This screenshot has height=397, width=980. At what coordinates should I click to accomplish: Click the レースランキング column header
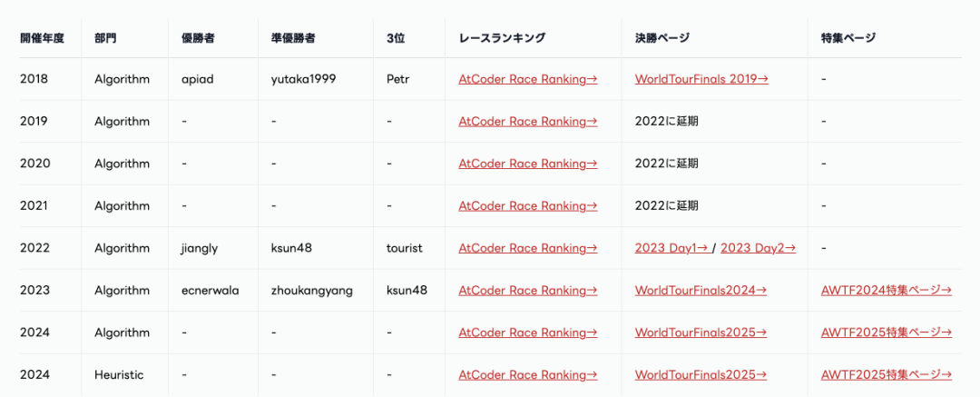(502, 38)
